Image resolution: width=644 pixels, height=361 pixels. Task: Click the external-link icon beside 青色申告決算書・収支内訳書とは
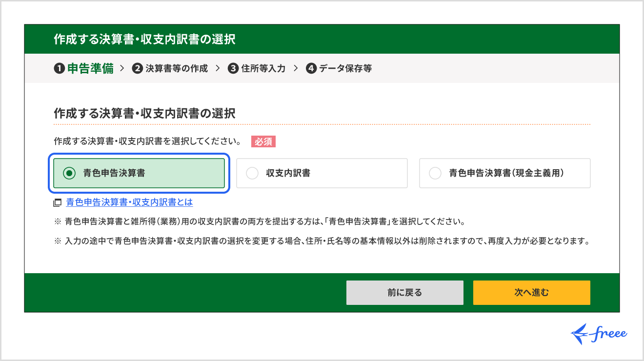tap(57, 202)
